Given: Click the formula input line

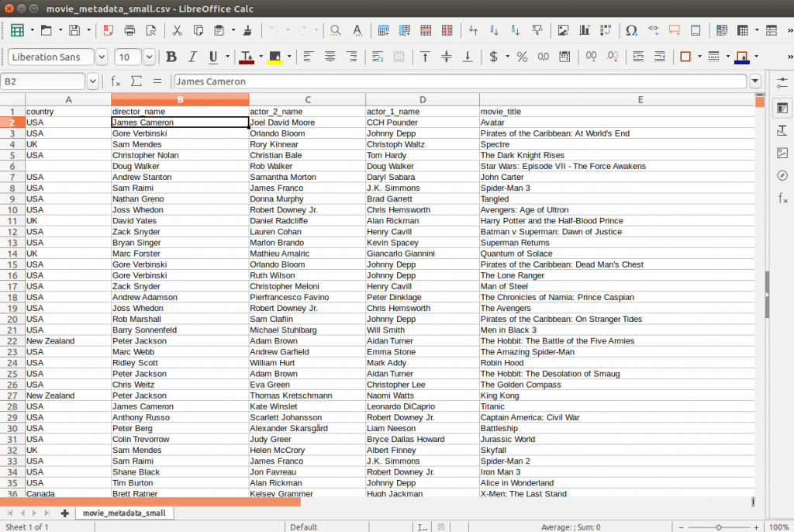Looking at the screenshot, I should tap(460, 81).
